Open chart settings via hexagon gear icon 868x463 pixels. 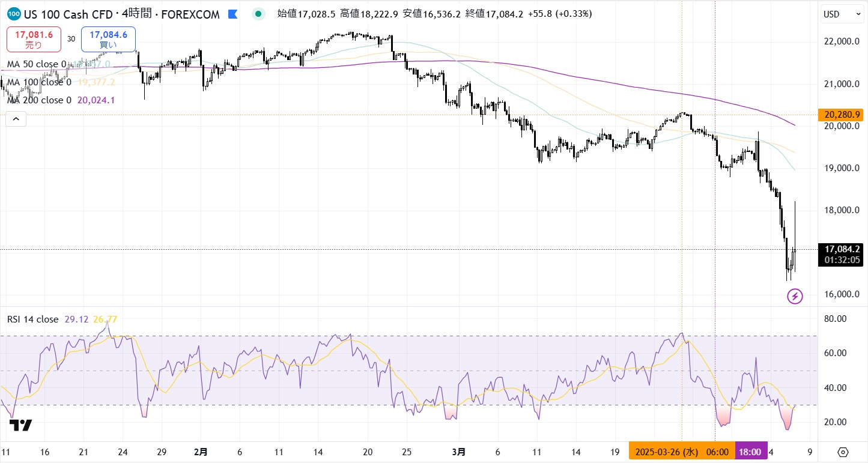click(x=843, y=452)
